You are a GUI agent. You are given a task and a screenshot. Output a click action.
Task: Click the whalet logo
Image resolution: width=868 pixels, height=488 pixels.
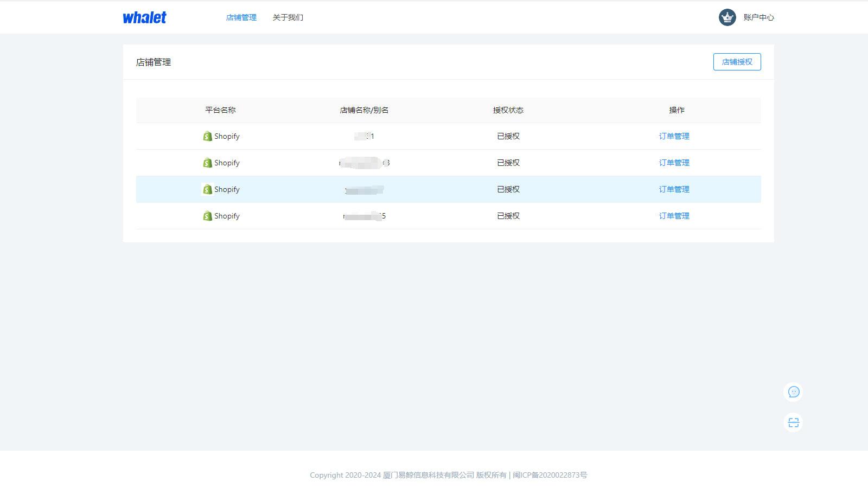point(144,17)
